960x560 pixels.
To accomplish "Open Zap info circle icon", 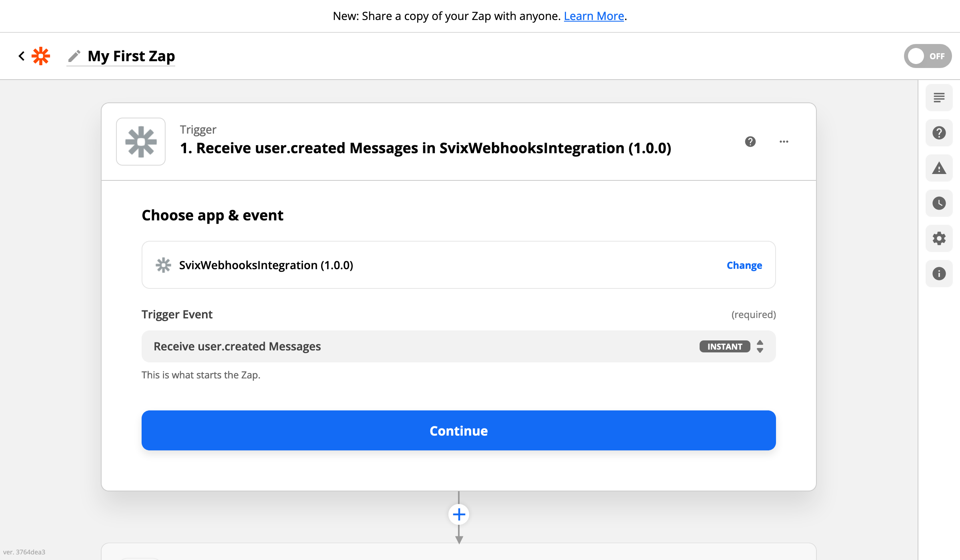I will point(939,274).
